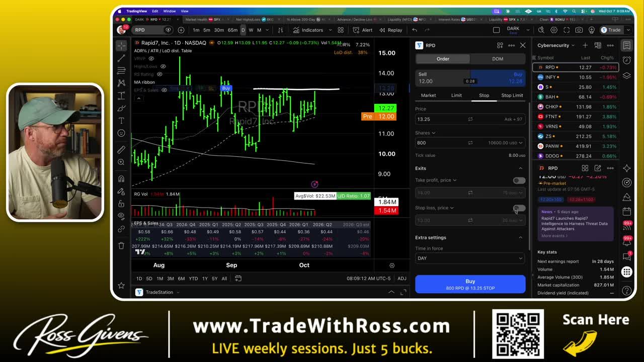Toggle magnet mode for drawings
This screenshot has width=644, height=362.
[121, 179]
